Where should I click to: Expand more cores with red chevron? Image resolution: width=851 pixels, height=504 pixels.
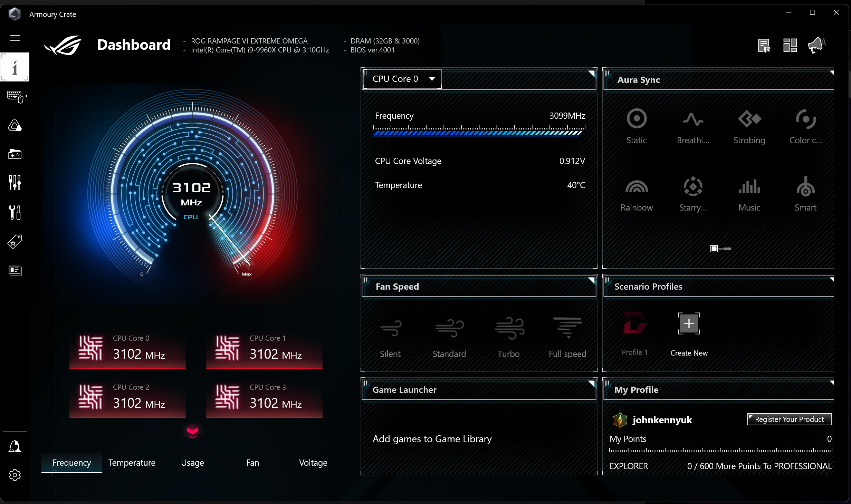coord(192,432)
